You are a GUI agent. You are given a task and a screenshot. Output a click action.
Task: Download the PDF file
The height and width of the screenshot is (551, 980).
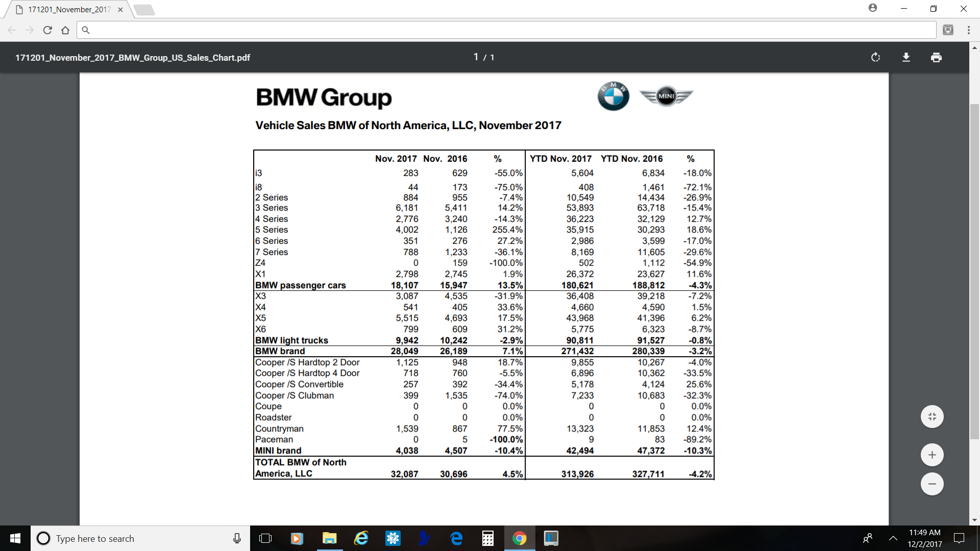[906, 57]
